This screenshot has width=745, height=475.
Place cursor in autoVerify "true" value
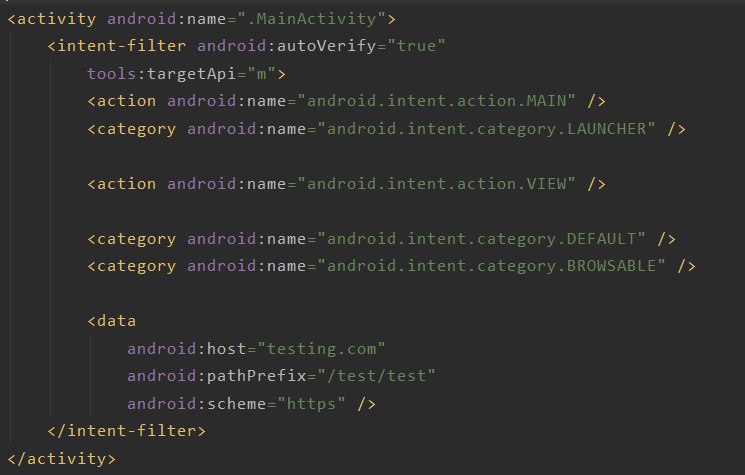pyautogui.click(x=416, y=46)
